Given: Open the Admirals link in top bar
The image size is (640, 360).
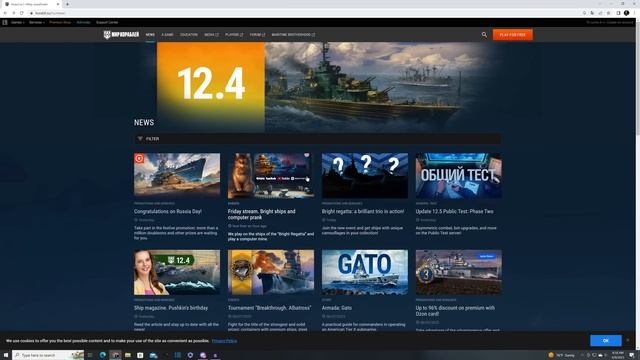Looking at the screenshot, I should [83, 22].
